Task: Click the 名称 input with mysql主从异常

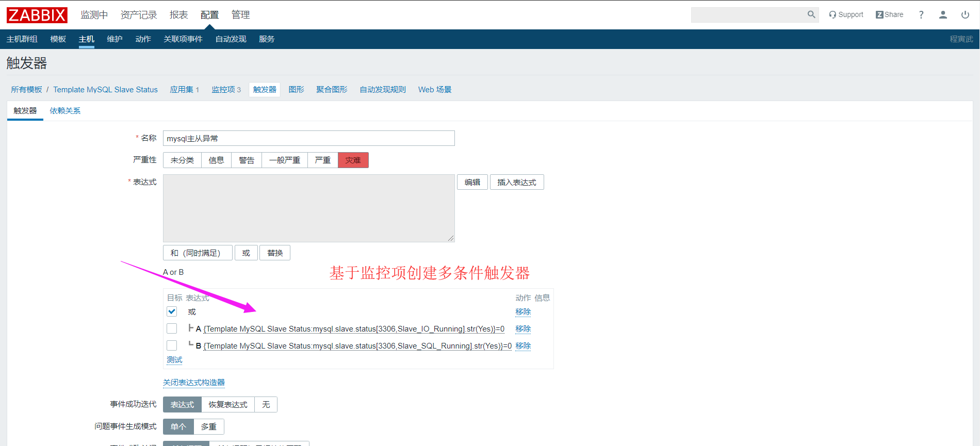Action: [x=309, y=138]
